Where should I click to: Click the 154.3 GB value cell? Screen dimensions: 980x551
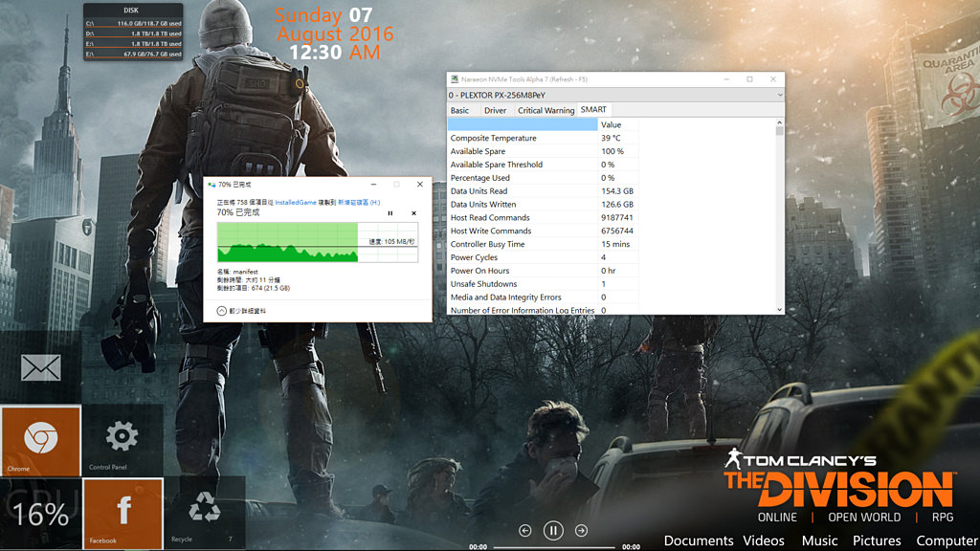coord(617,191)
